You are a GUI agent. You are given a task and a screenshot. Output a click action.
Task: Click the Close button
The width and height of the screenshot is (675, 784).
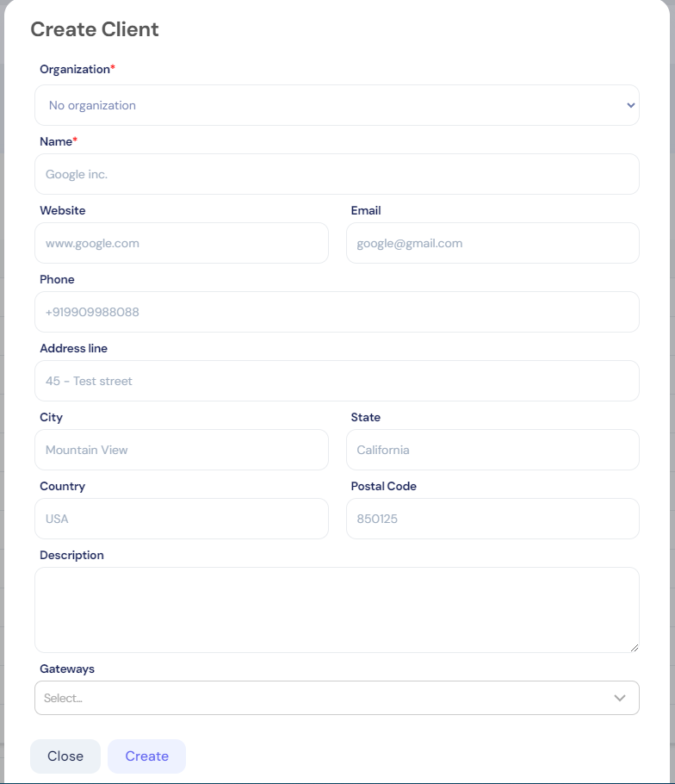(x=65, y=756)
